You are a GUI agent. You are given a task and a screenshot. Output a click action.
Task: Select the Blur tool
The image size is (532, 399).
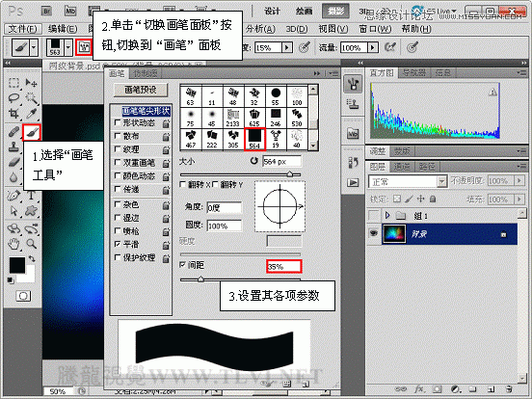point(13,177)
